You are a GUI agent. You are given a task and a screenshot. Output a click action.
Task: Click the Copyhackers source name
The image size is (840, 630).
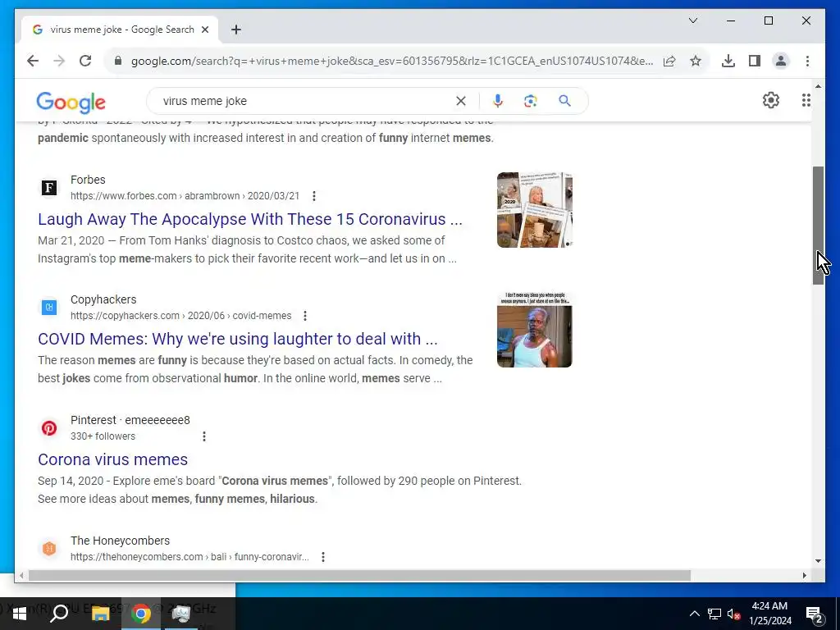(103, 300)
